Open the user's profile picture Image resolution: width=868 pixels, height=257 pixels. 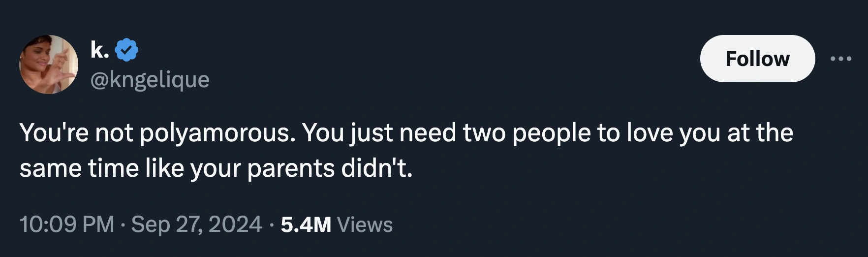(49, 64)
